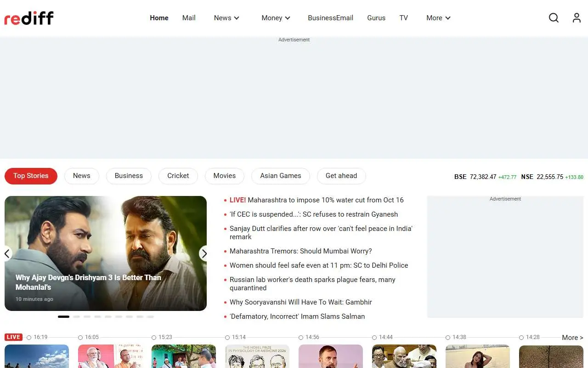Expand the Money dropdown menu

[276, 18]
